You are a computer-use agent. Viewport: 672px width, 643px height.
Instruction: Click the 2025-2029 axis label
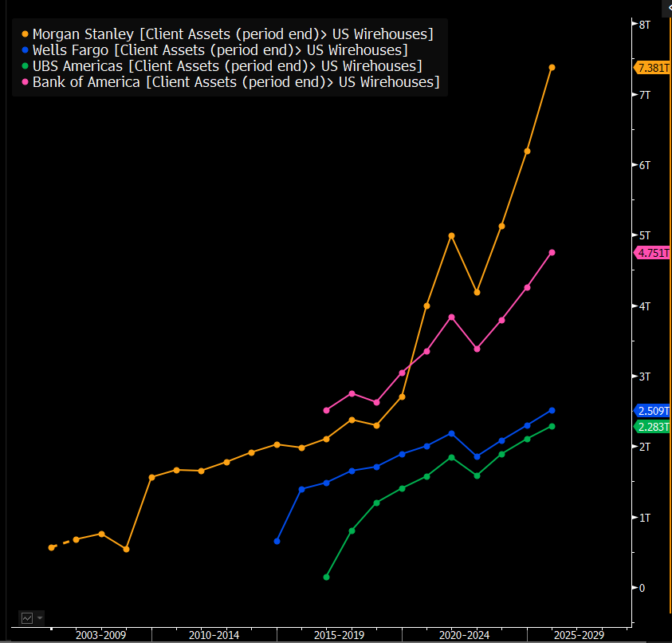(579, 635)
